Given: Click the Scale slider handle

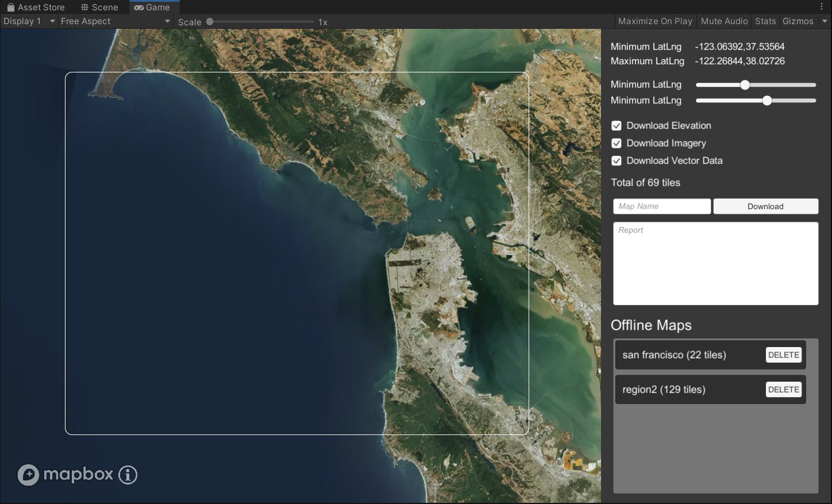Looking at the screenshot, I should tap(210, 21).
